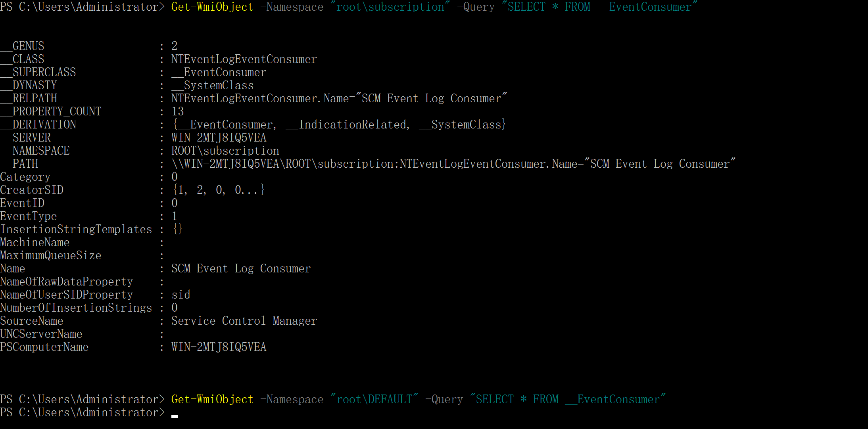Select the EventType property label

29,216
